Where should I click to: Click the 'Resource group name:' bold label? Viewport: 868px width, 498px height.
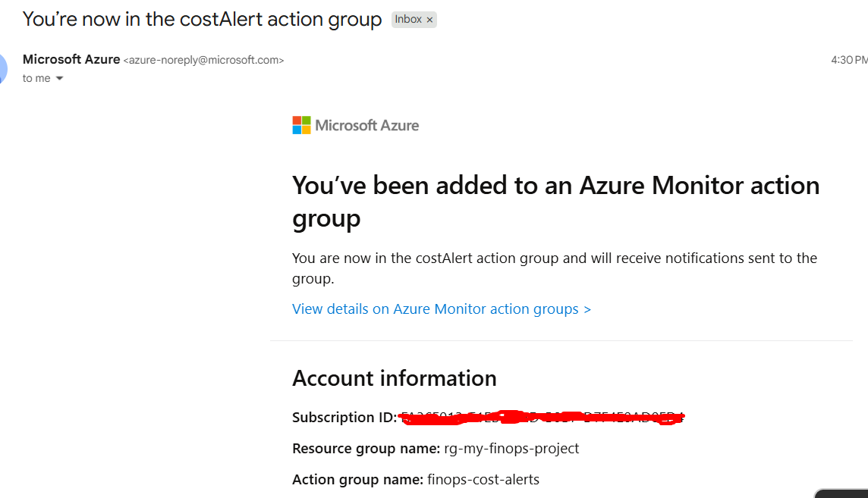(x=366, y=449)
